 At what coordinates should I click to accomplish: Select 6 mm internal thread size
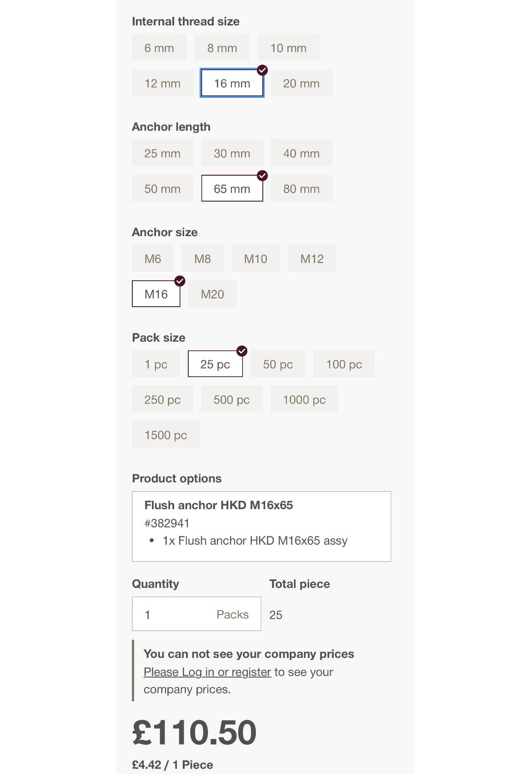pos(159,48)
